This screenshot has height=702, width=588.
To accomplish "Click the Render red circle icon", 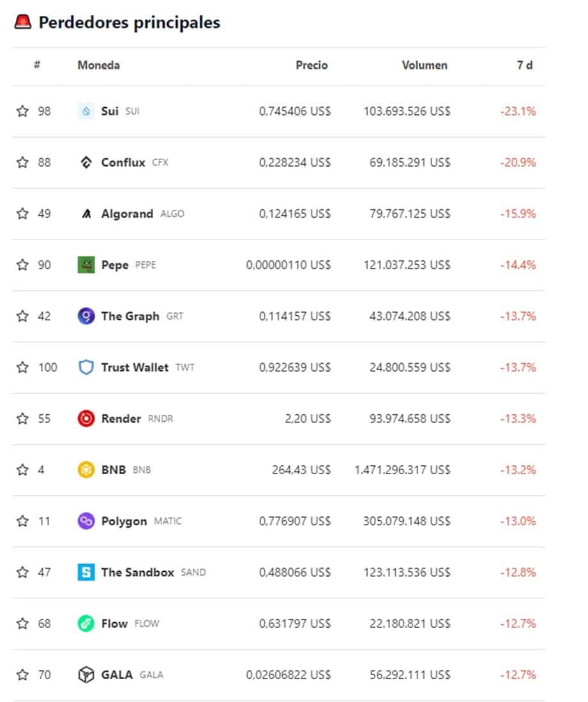I will point(86,419).
